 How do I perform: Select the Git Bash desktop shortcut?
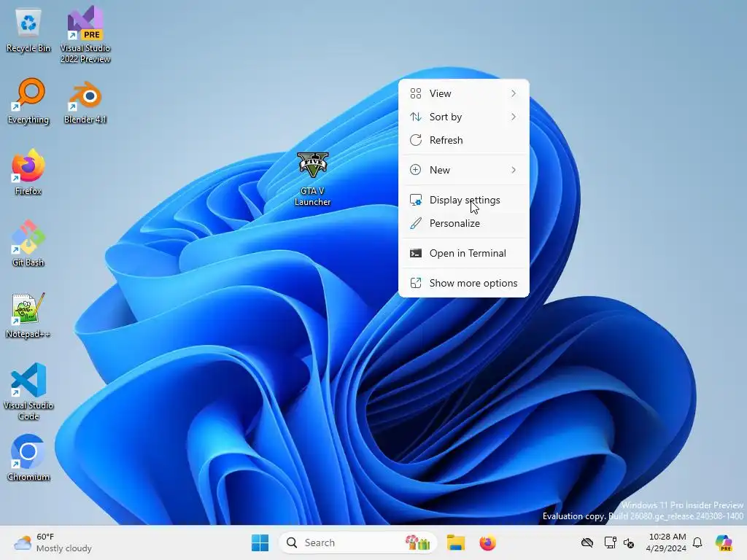(28, 244)
